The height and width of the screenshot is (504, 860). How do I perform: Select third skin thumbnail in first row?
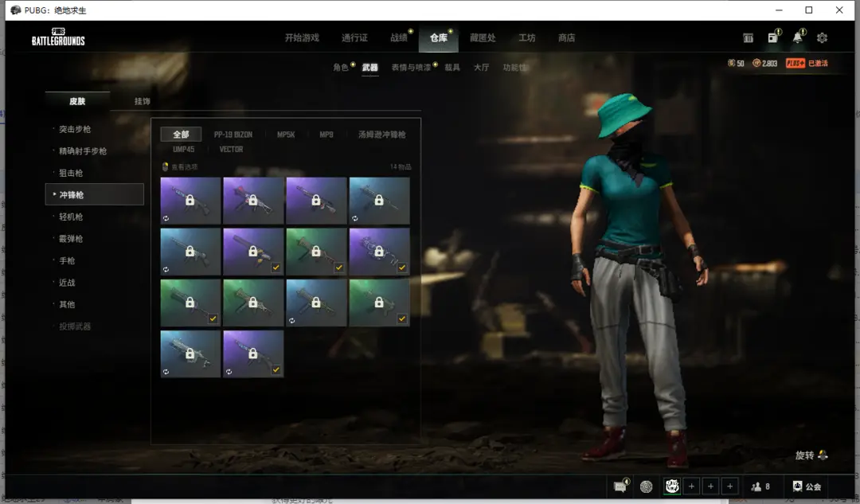click(x=316, y=201)
